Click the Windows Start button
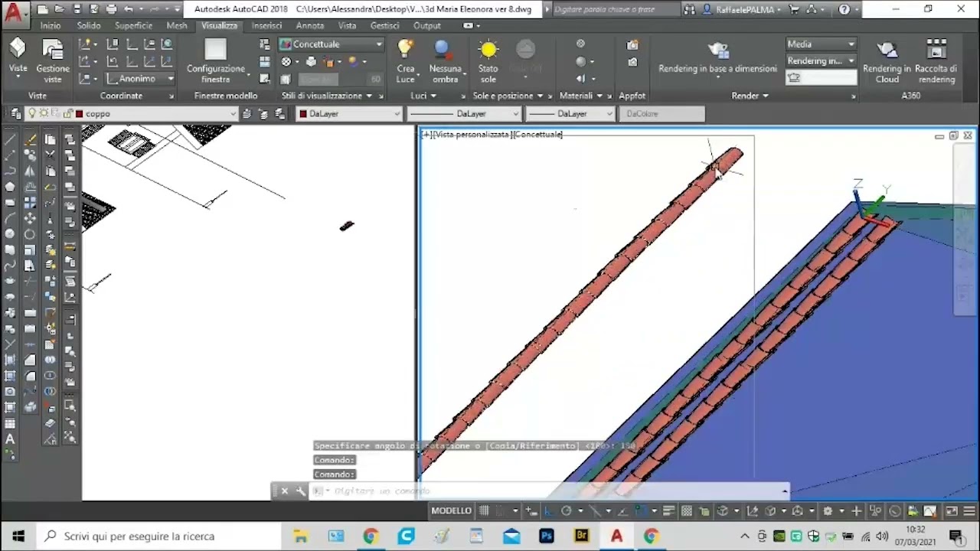The image size is (980, 551). coord(18,536)
